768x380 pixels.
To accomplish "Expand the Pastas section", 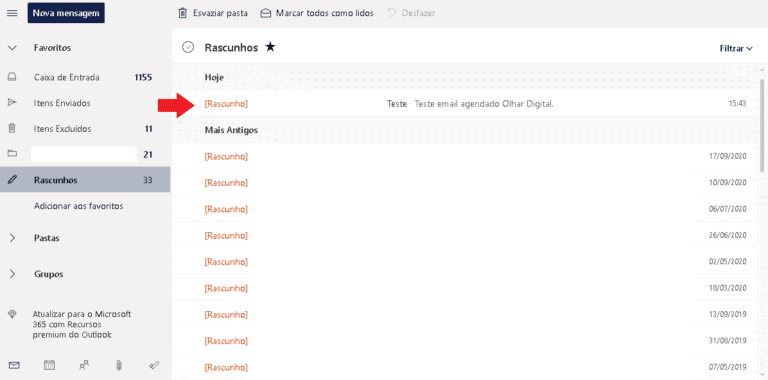I will [x=13, y=238].
